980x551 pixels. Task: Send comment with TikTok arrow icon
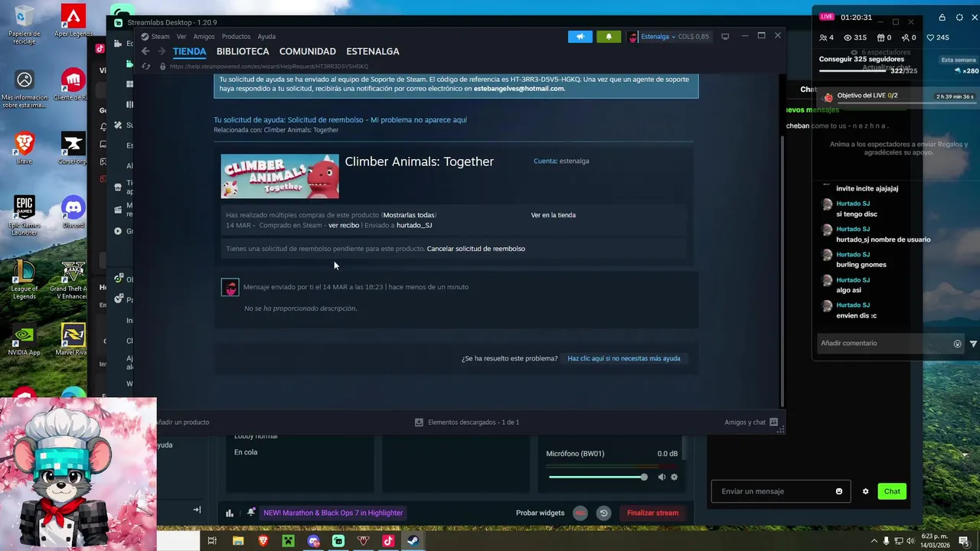973,344
